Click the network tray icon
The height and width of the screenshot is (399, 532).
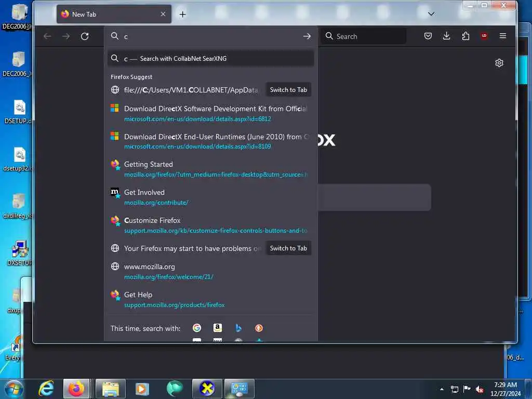[x=454, y=389]
